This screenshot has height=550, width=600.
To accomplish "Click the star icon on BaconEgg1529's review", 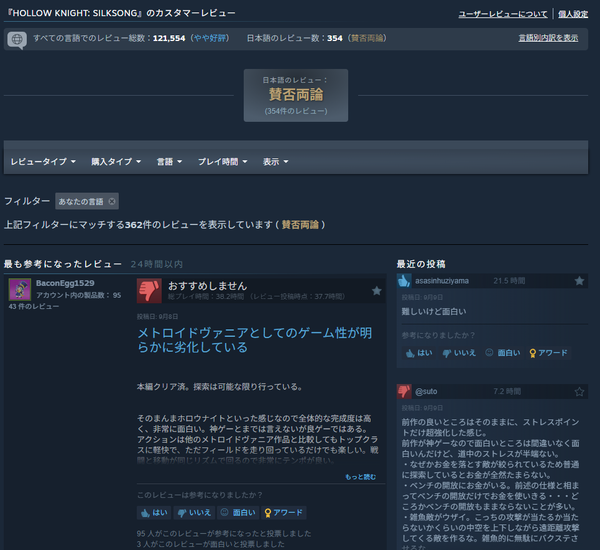I will (x=377, y=291).
